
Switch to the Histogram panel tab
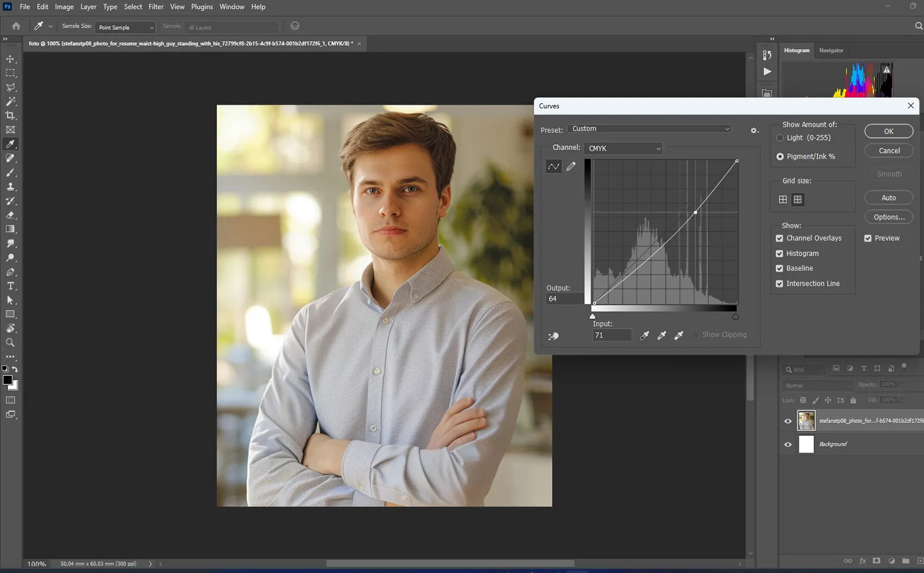point(797,50)
